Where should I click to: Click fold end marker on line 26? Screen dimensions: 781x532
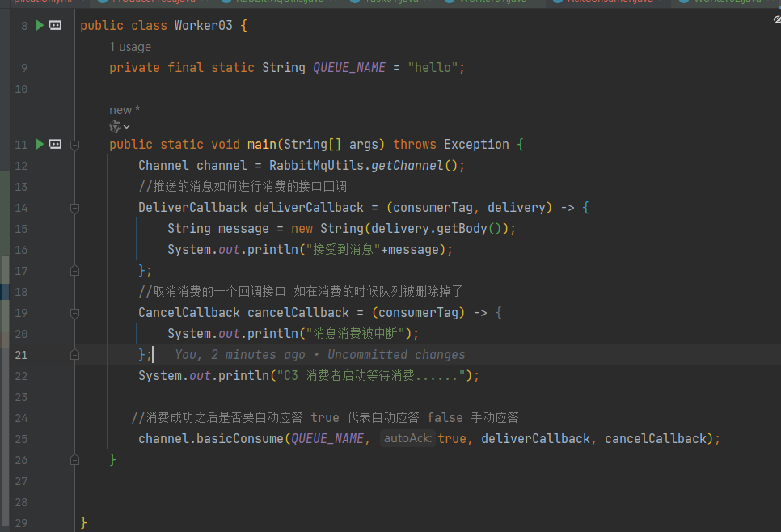[x=74, y=459]
